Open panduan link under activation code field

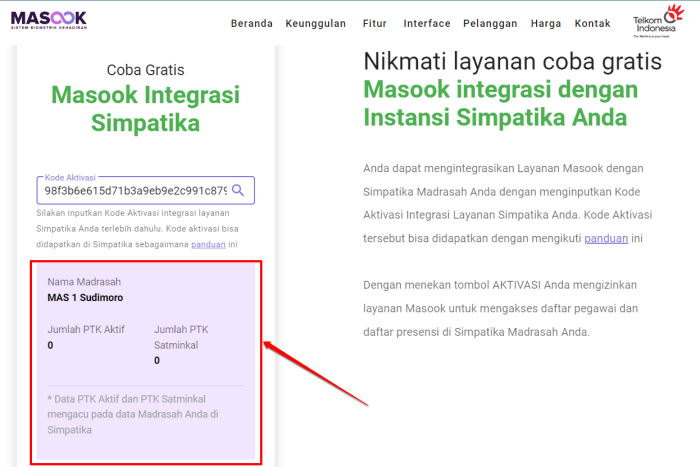[x=208, y=244]
